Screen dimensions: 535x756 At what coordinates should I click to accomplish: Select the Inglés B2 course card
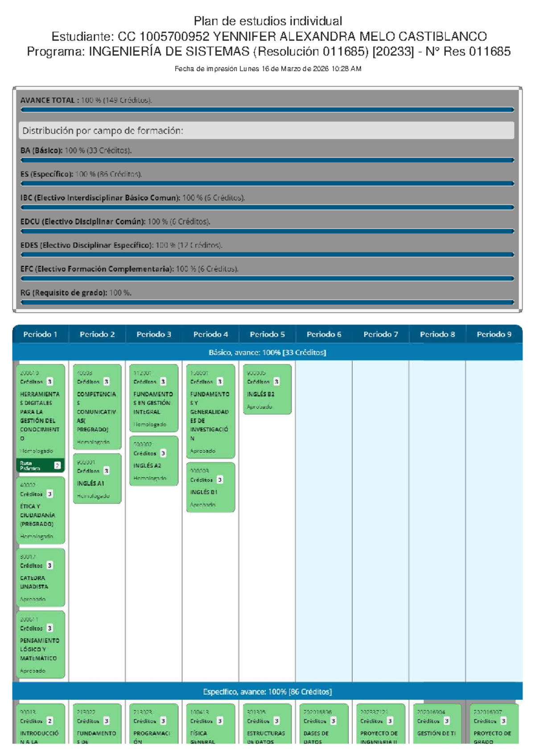(x=267, y=389)
